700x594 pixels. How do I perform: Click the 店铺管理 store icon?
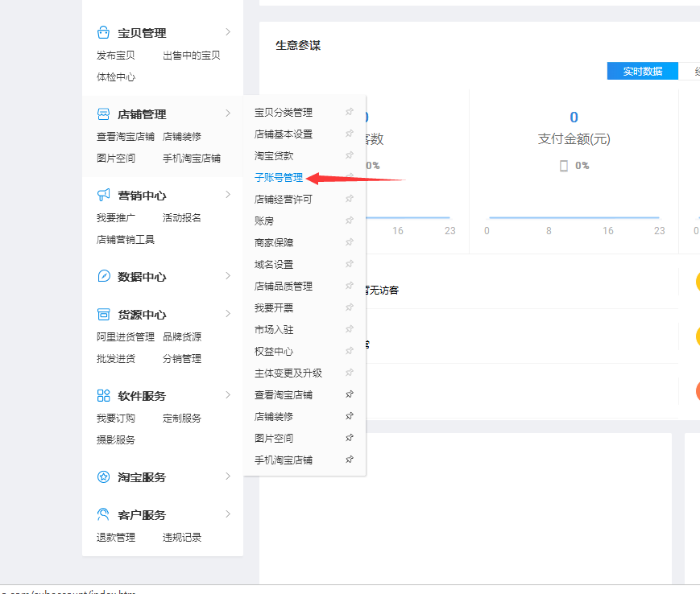103,114
